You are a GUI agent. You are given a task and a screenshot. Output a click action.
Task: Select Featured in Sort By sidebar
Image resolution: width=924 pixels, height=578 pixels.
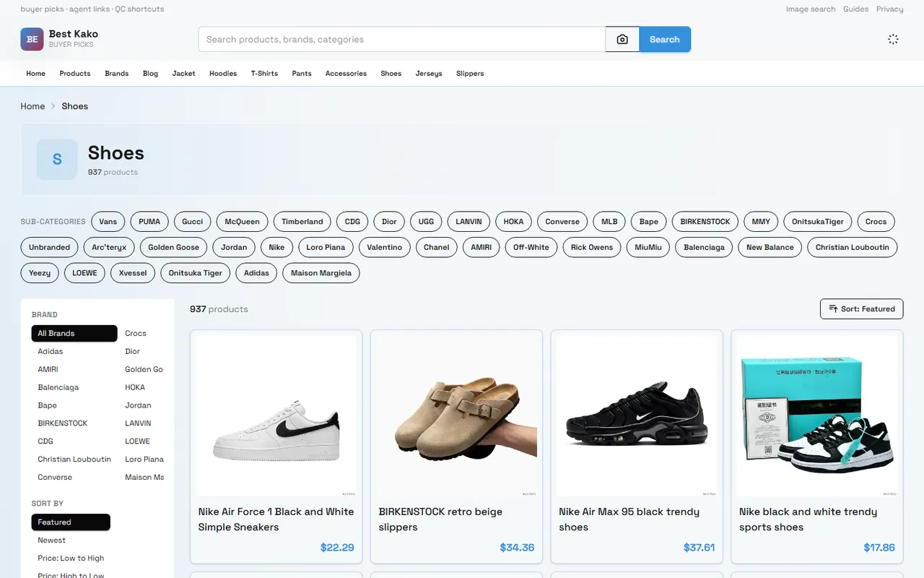click(x=71, y=522)
